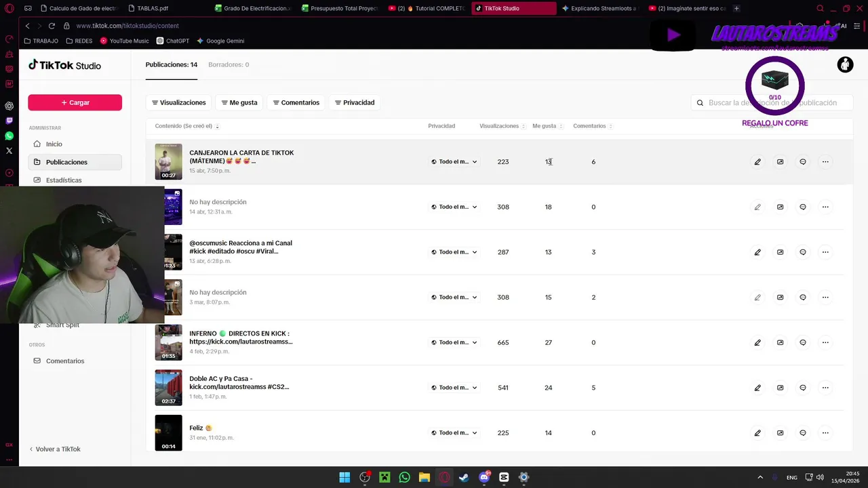Switch to the Grado De Electrificacion tab
The height and width of the screenshot is (488, 868).
[252, 9]
